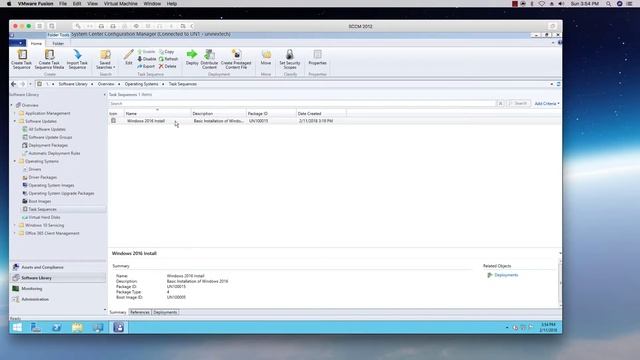This screenshot has width=640, height=360.
Task: Select Operating System Upgrade Packages item
Action: 61,193
